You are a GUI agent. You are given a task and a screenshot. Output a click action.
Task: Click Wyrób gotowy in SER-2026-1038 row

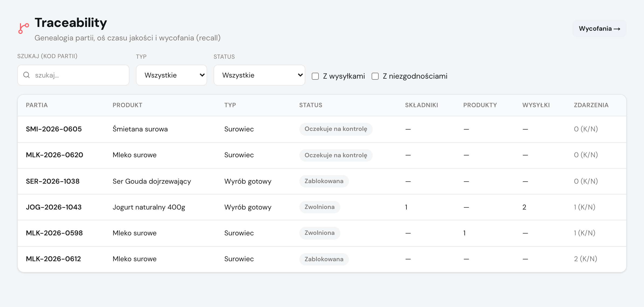point(248,181)
